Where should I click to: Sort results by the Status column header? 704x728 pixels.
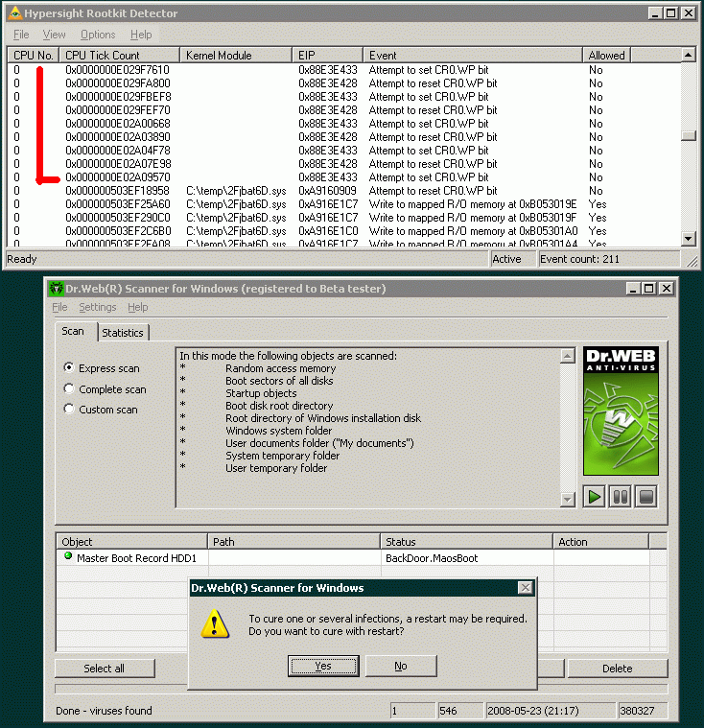[466, 541]
